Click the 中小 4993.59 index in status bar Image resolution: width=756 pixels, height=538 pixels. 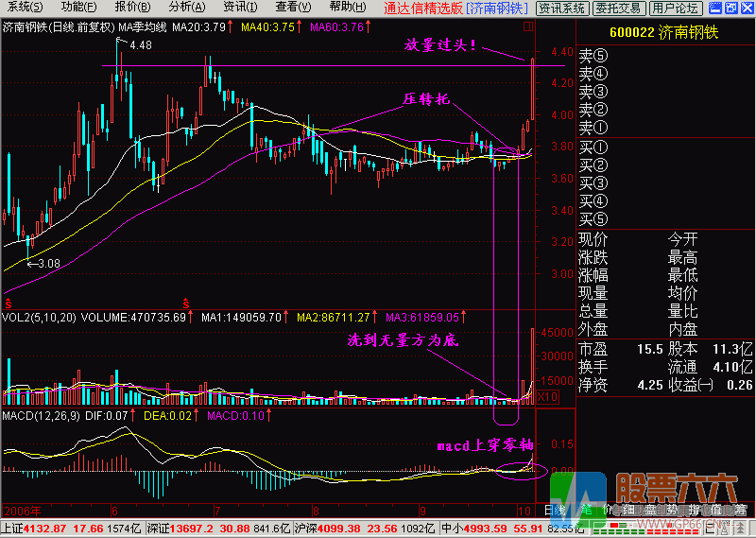(x=513, y=529)
